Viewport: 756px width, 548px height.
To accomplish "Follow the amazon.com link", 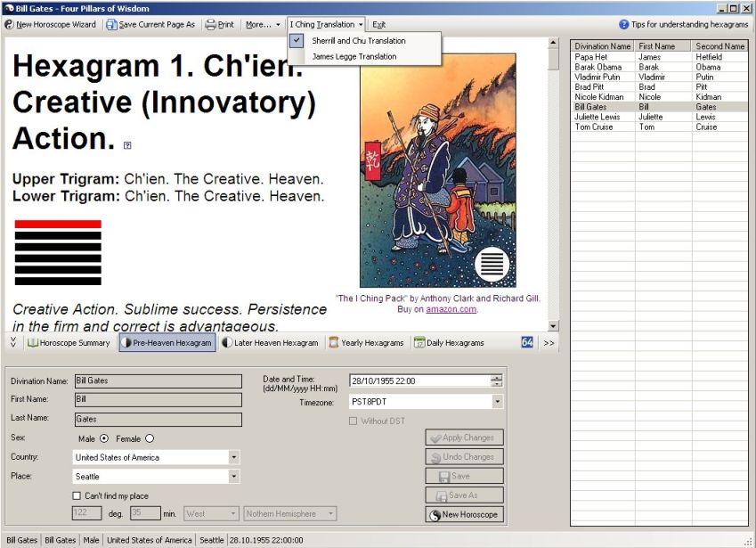I will (x=451, y=309).
